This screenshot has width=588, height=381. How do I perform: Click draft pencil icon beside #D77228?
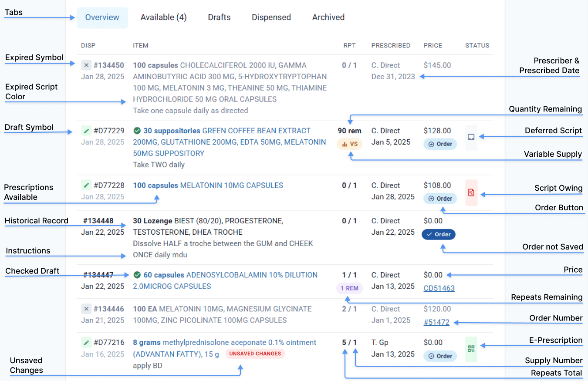tap(86, 185)
